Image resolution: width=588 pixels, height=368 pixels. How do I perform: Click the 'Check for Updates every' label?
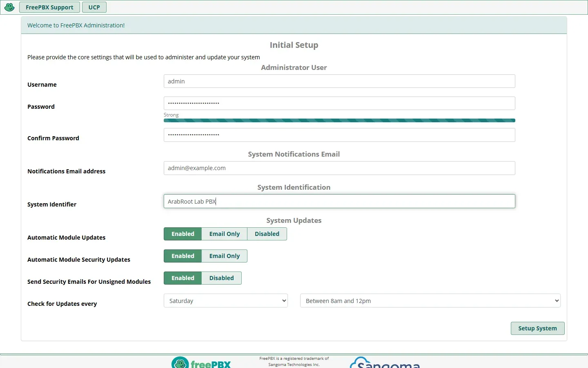[x=62, y=304]
